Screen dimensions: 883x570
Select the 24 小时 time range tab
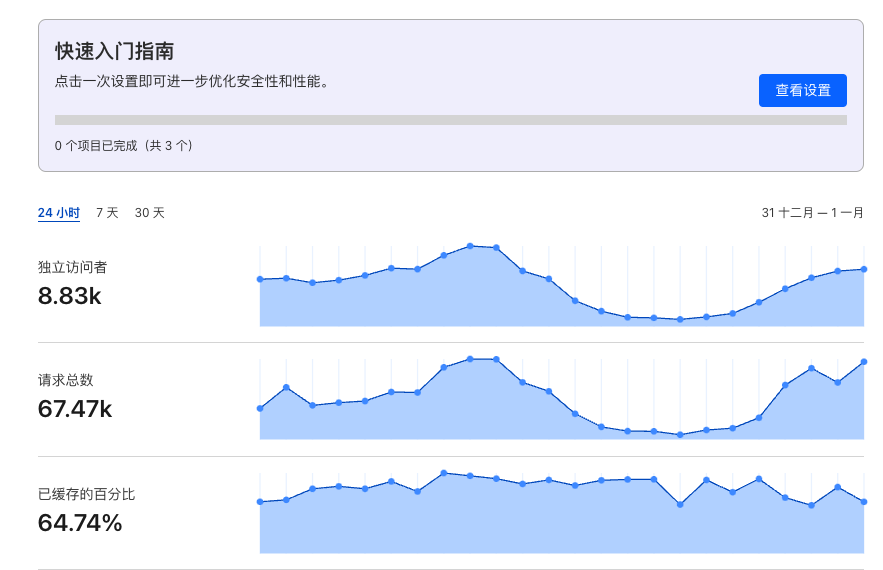coord(59,213)
